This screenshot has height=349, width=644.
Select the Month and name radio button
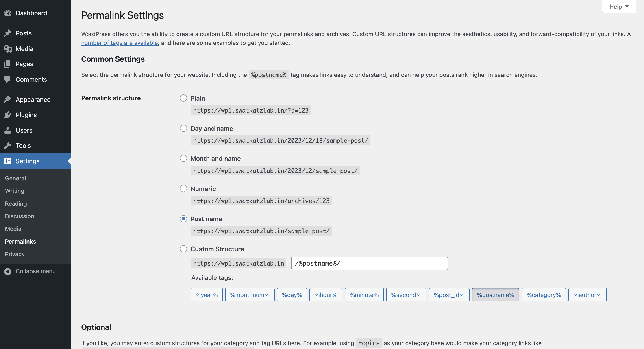point(183,158)
